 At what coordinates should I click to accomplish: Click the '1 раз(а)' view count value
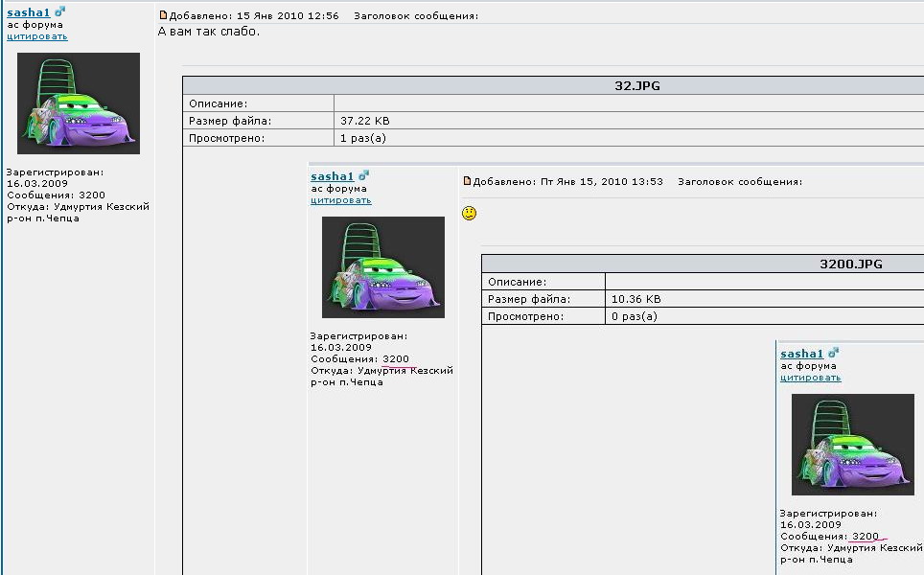[363, 138]
